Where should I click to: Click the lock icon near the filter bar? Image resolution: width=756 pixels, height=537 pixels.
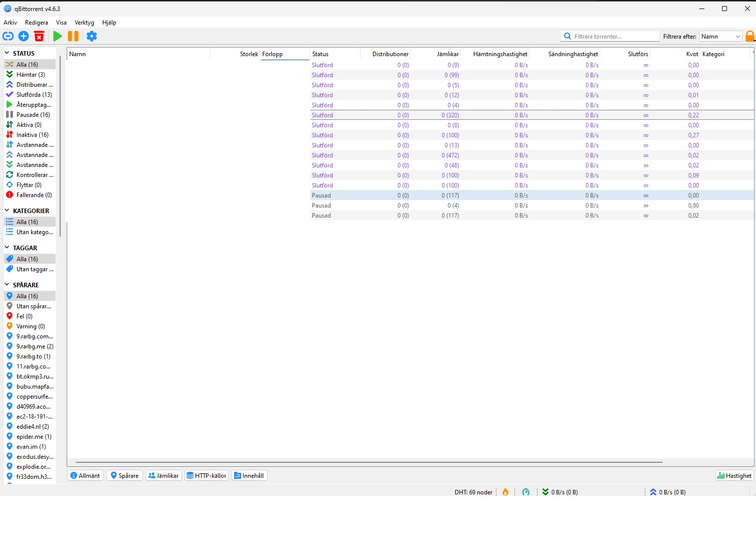749,36
